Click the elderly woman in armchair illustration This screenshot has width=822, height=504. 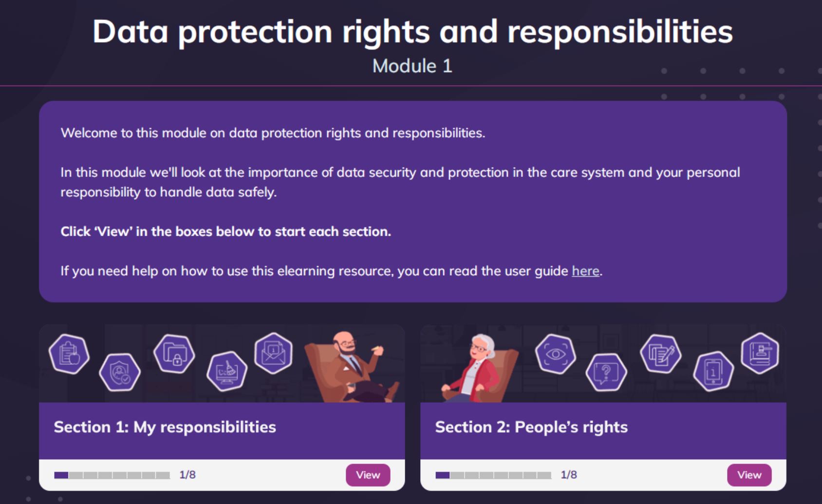coord(477,369)
